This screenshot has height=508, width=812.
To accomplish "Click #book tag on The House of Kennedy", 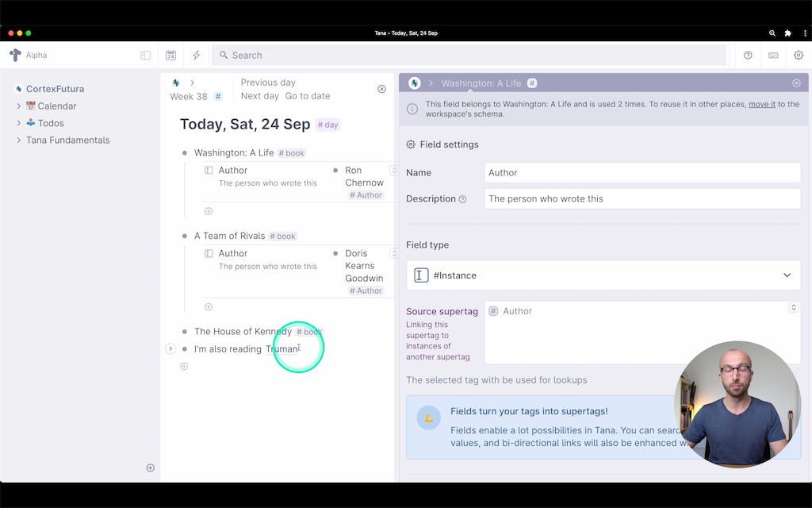I will (x=309, y=332).
